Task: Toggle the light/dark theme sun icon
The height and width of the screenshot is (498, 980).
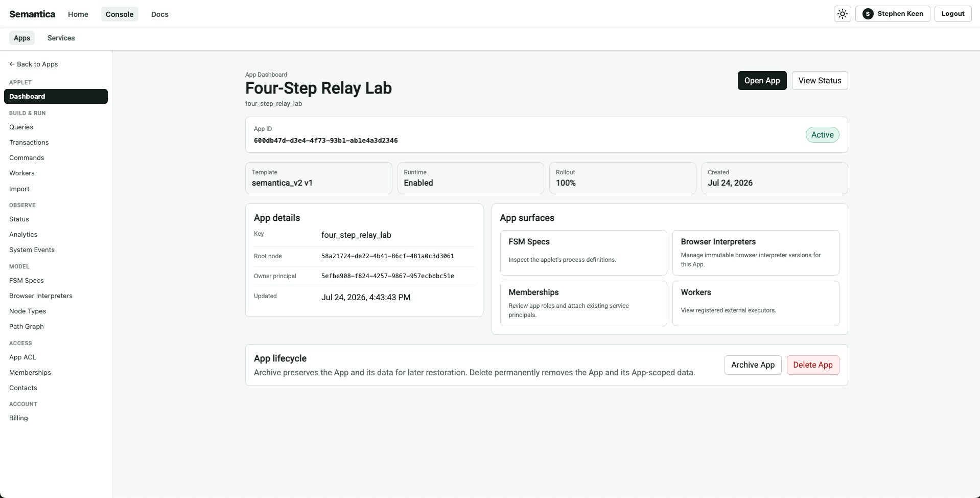Action: [843, 14]
